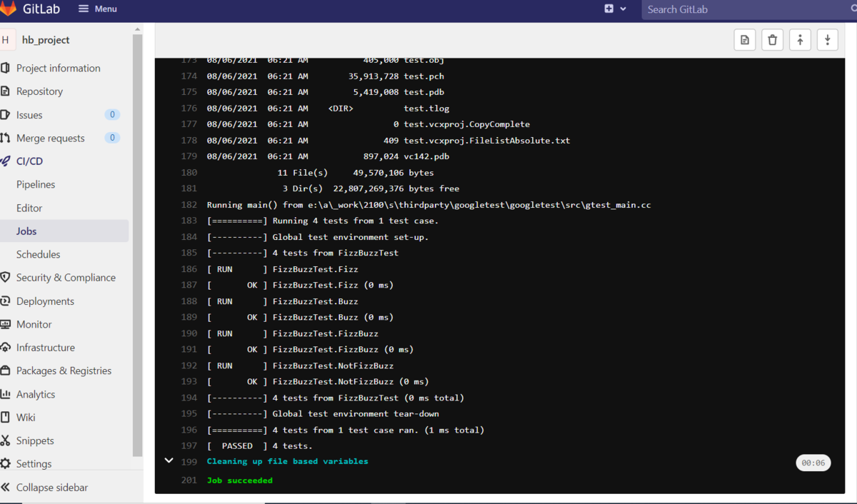The width and height of the screenshot is (857, 504).
Task: Click the 00:06 duration badge
Action: 813,463
